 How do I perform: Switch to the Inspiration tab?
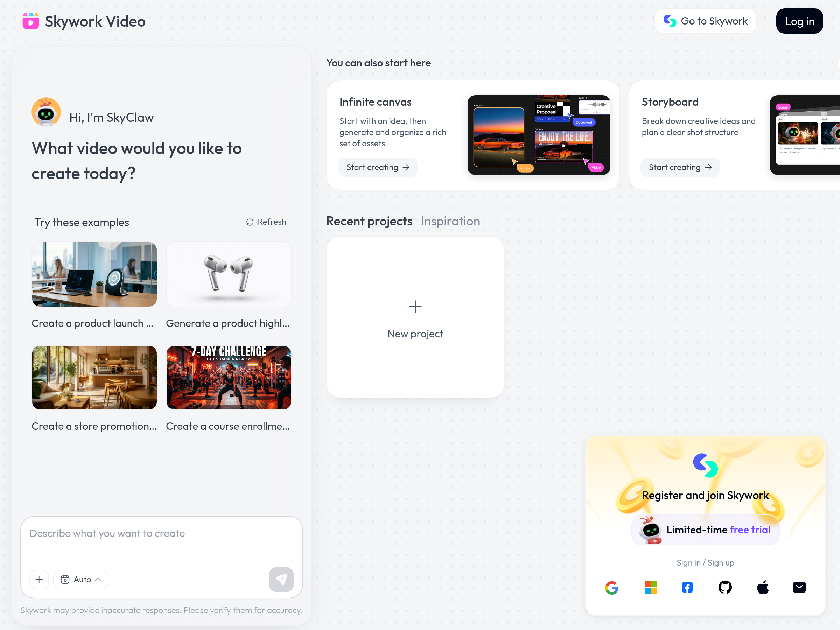450,221
